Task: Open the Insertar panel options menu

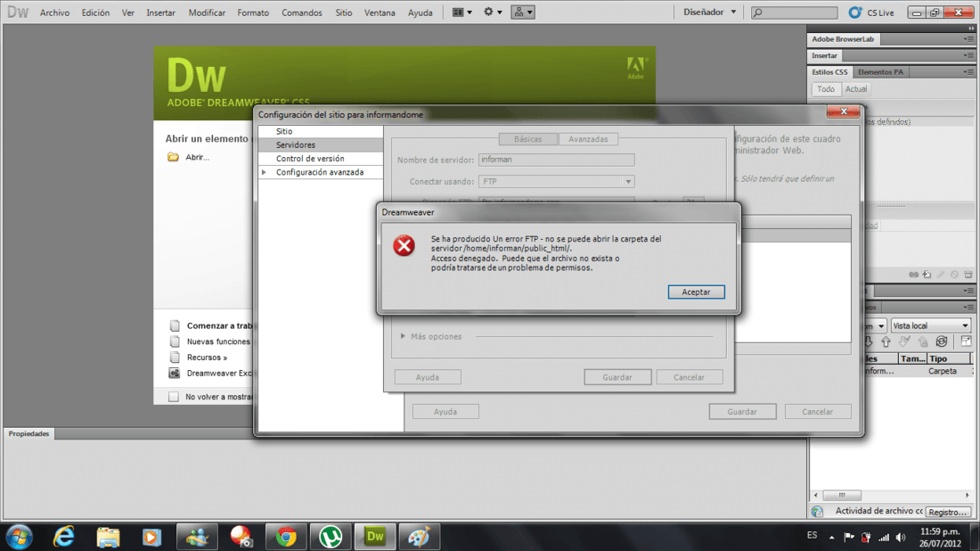Action: 968,55
